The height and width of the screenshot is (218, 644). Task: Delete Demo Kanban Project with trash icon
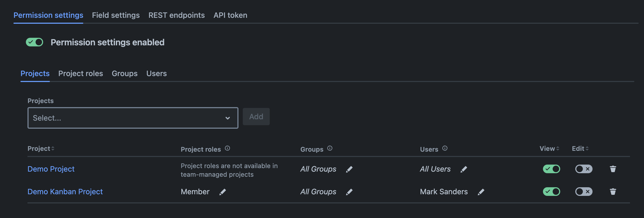click(613, 192)
